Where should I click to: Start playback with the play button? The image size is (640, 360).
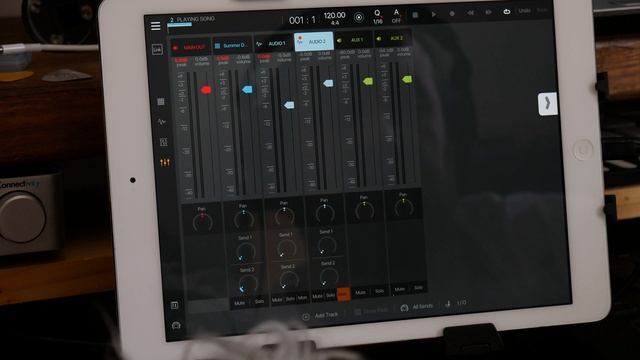click(433, 14)
